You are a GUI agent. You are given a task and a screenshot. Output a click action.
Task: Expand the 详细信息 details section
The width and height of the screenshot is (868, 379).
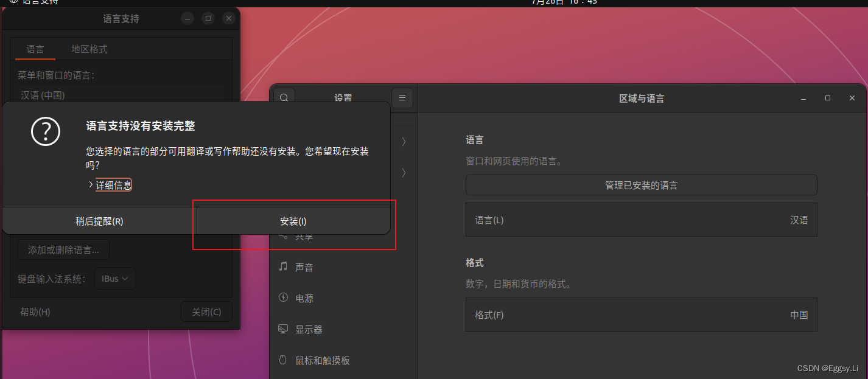(110, 185)
